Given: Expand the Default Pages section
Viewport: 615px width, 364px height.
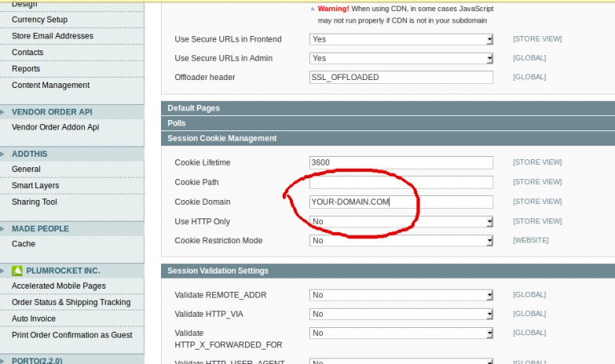Looking at the screenshot, I should pyautogui.click(x=388, y=108).
